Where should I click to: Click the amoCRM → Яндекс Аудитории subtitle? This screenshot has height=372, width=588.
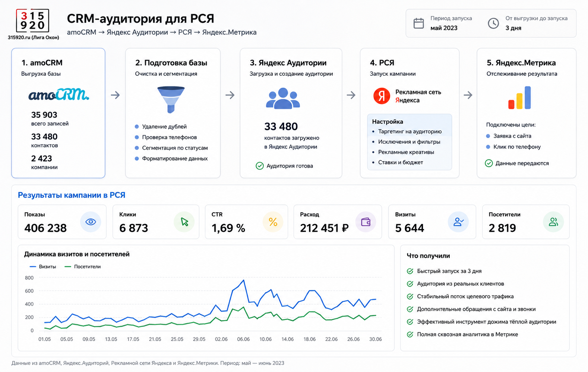(162, 32)
